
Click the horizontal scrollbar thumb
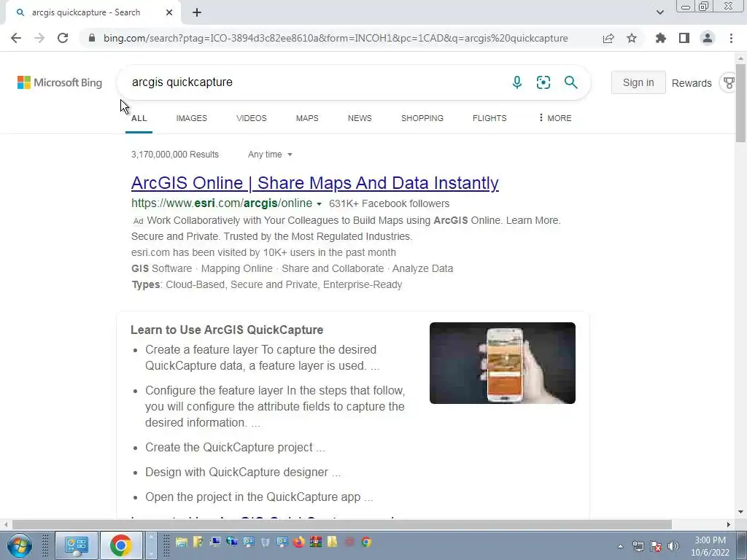coord(341,524)
